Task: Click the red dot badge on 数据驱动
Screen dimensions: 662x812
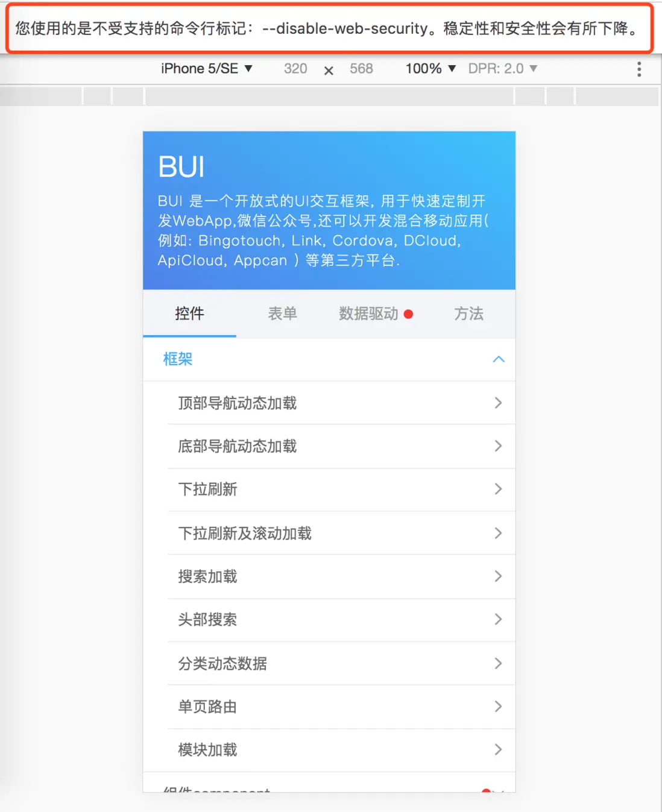Action: 408,314
